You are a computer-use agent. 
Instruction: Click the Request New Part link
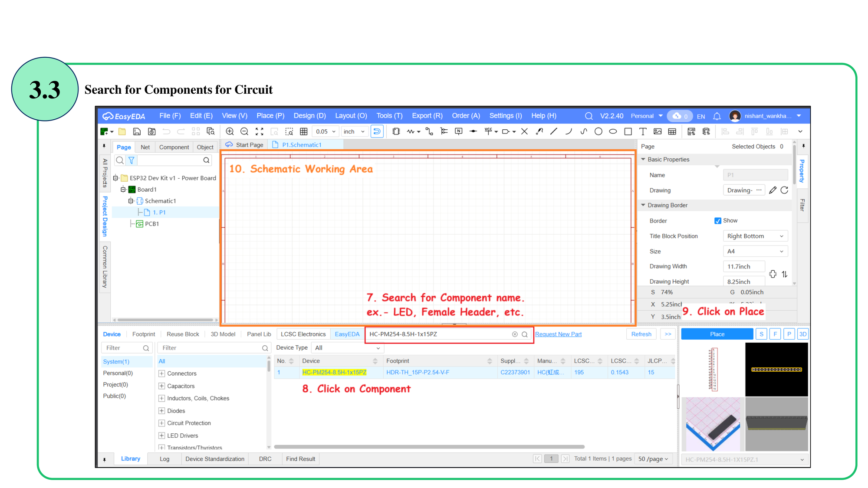[x=558, y=334]
